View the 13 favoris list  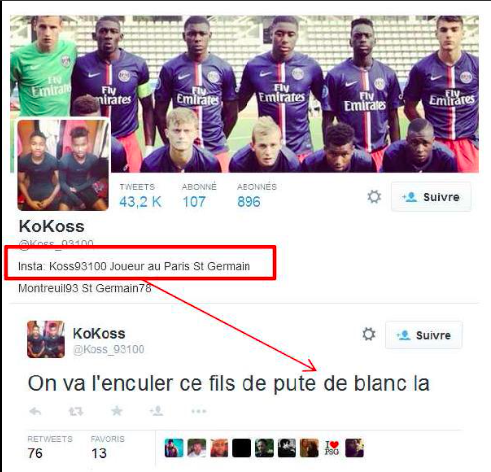tap(107, 447)
